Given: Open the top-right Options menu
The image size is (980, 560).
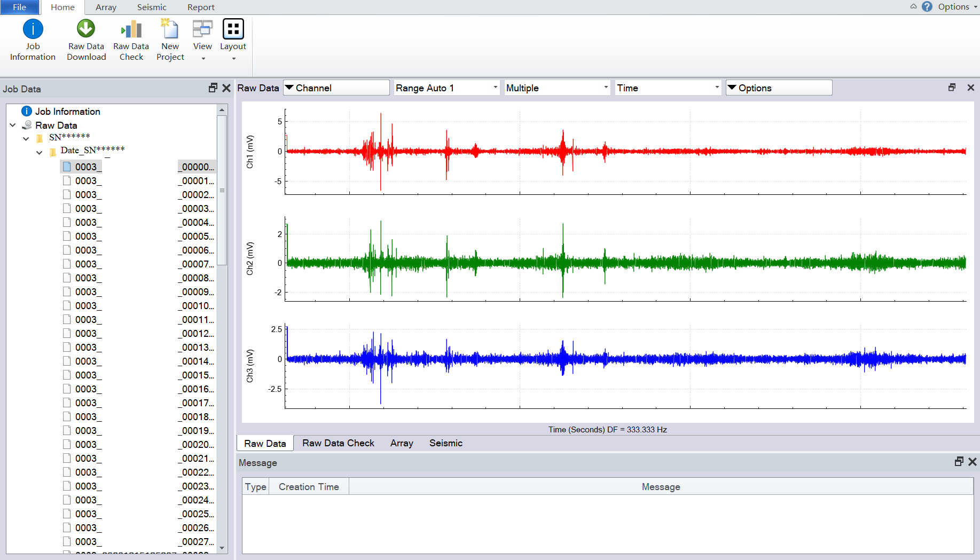Looking at the screenshot, I should (x=958, y=6).
